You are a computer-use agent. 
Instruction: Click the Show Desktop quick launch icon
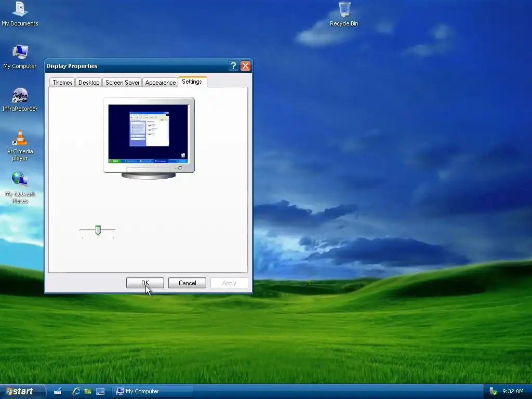[x=100, y=391]
